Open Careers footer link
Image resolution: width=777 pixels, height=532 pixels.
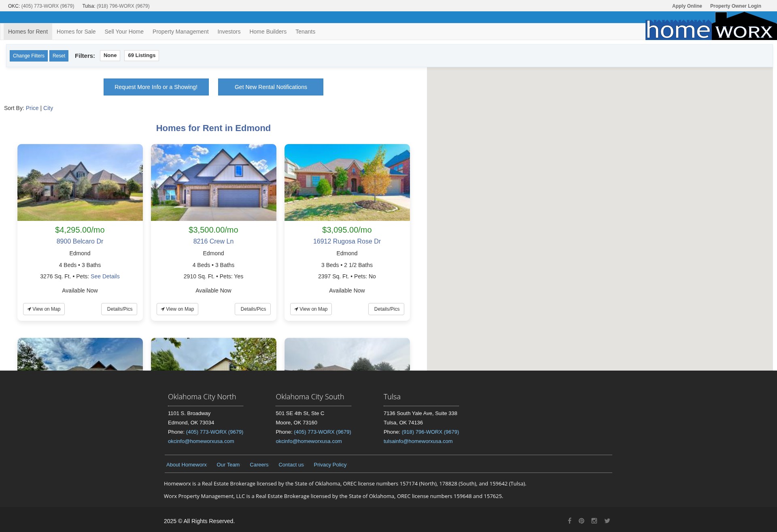pyautogui.click(x=259, y=464)
